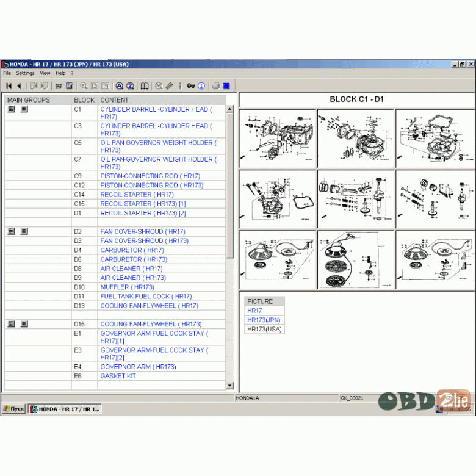Open the checklist order form icon
This screenshot has width=476, height=476.
pyautogui.click(x=70, y=86)
